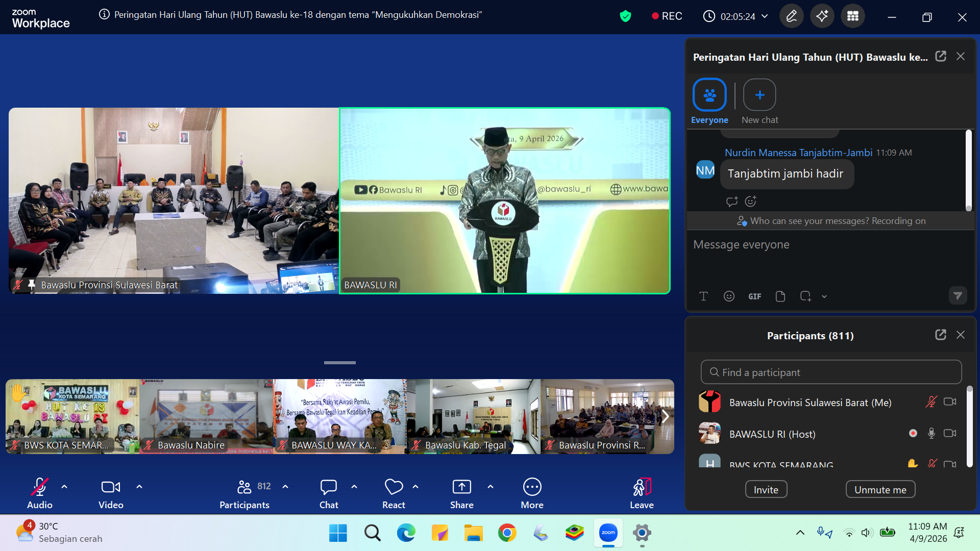Click the emoji icon in chat toolbar
Viewport: 980px width, 551px height.
[729, 296]
